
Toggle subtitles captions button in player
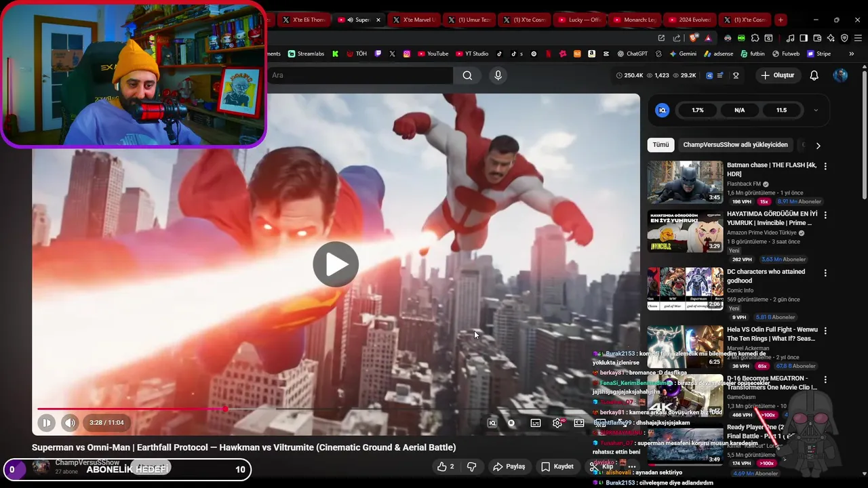tap(536, 423)
